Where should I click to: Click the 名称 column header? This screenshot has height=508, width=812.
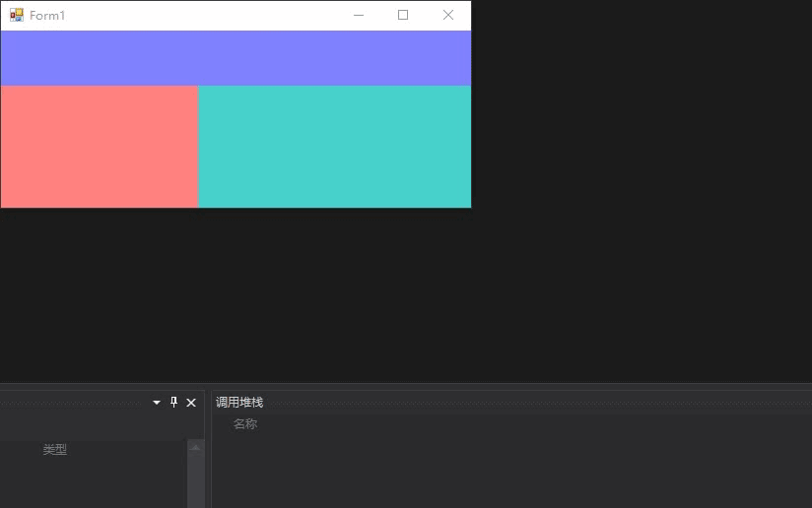245,424
